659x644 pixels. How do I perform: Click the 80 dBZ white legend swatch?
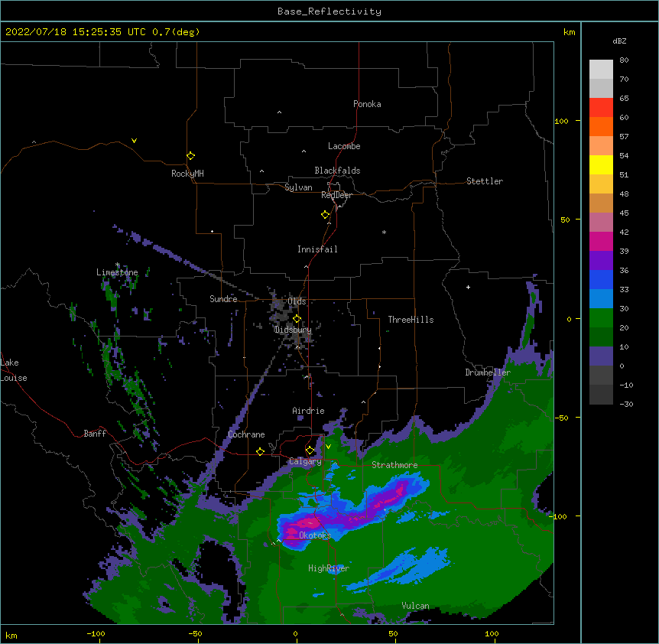601,69
